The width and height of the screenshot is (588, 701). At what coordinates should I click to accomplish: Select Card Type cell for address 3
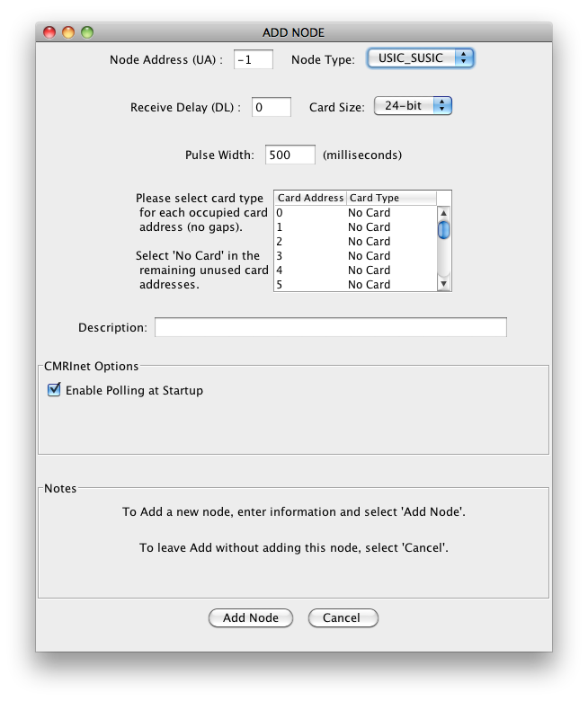coord(390,256)
